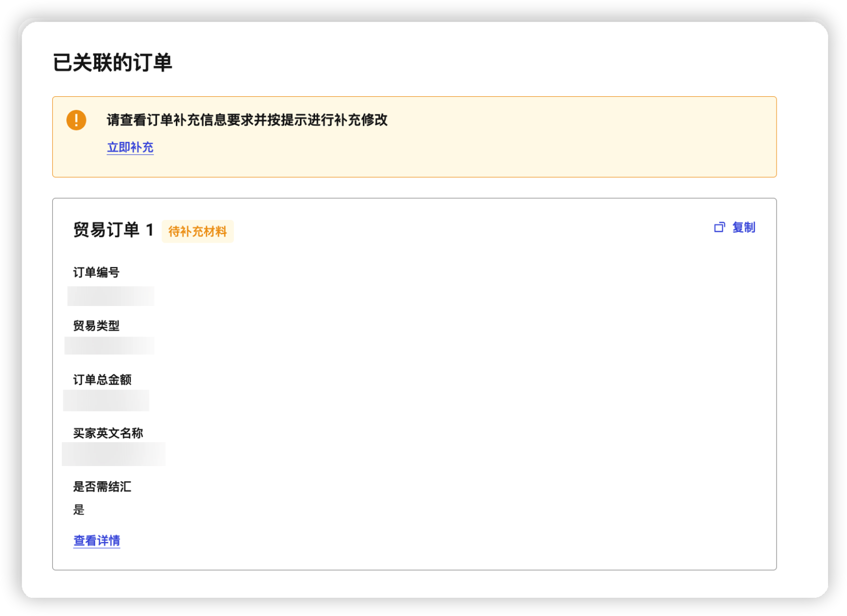
Task: Click the 贸易订单 1 card area
Action: [x=413, y=385]
